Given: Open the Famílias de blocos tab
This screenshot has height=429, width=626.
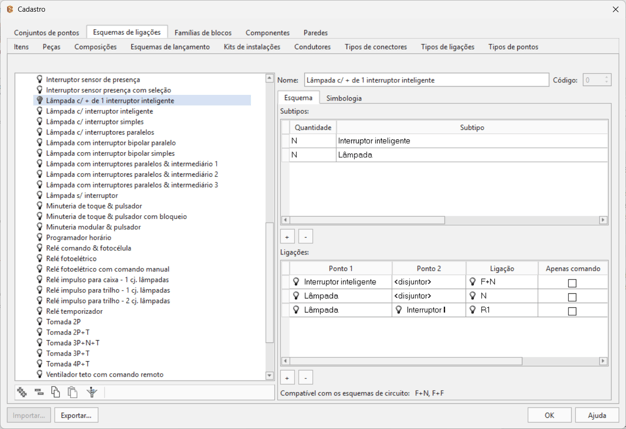Looking at the screenshot, I should click(203, 33).
